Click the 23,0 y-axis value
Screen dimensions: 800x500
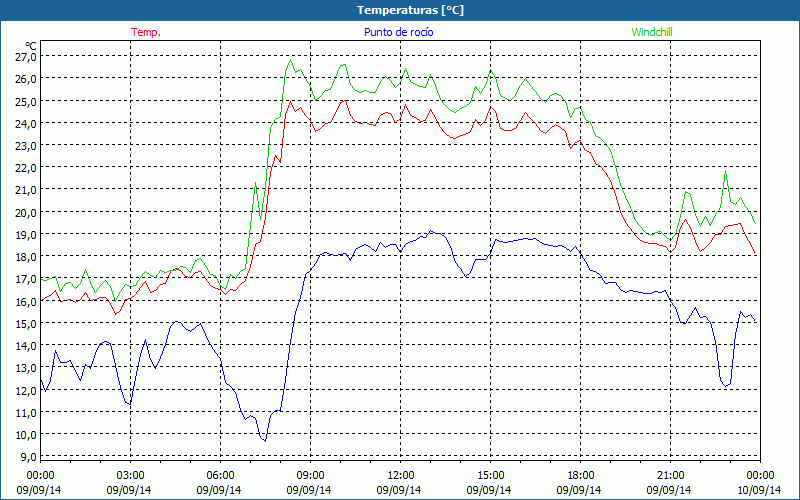coord(26,146)
